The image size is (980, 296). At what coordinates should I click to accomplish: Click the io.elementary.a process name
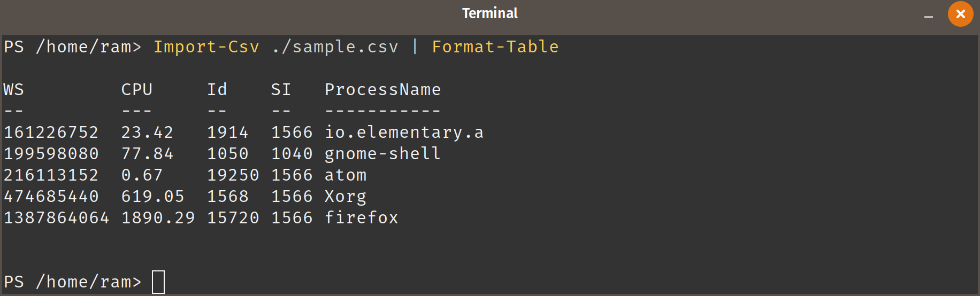pos(404,133)
